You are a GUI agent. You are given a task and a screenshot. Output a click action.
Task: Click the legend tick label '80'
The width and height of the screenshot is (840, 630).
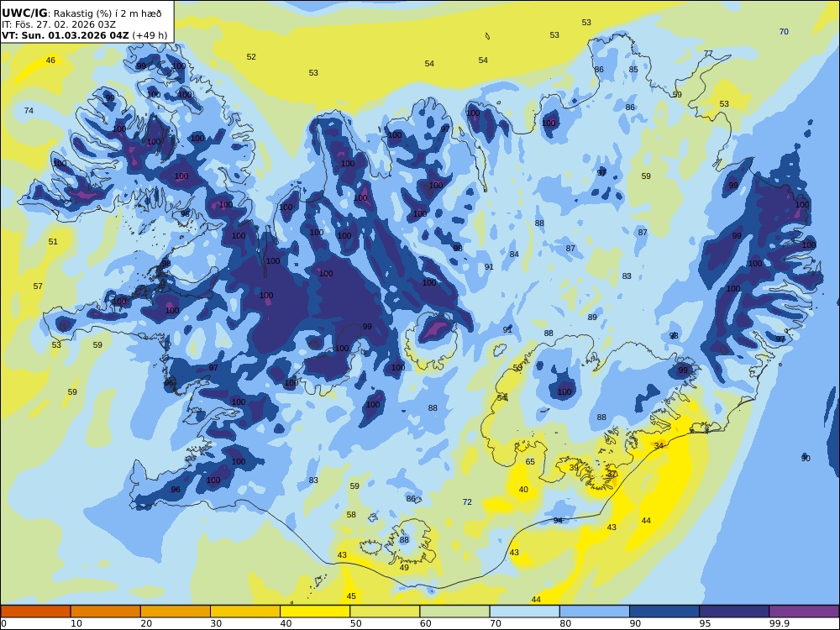565,623
